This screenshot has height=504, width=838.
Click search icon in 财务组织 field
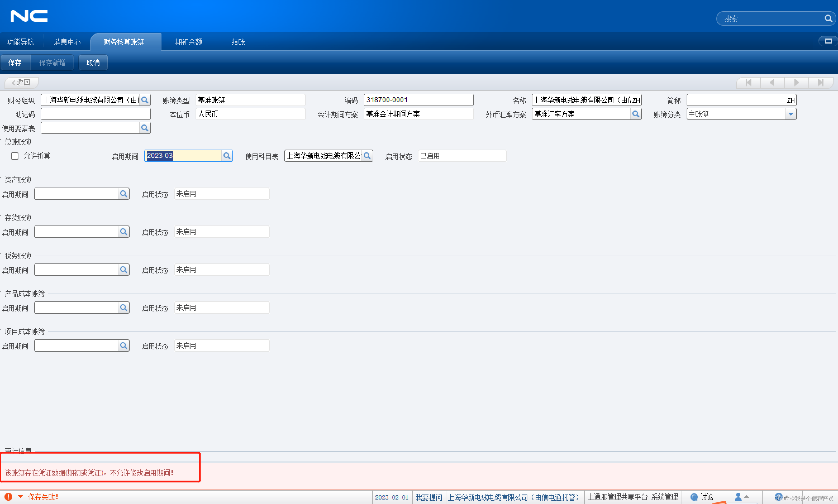pos(145,100)
